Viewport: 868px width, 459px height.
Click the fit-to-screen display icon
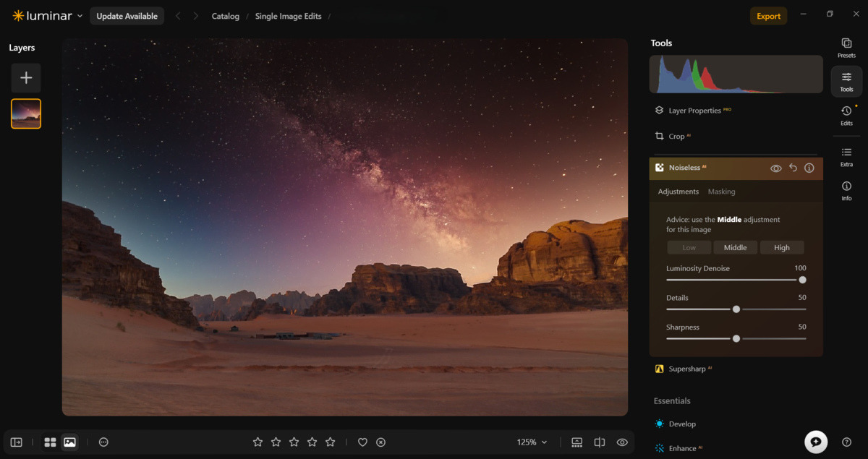click(x=576, y=442)
